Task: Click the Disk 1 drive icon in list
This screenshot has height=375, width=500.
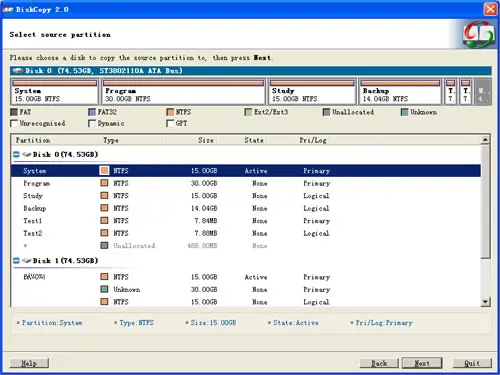Action: (27, 261)
